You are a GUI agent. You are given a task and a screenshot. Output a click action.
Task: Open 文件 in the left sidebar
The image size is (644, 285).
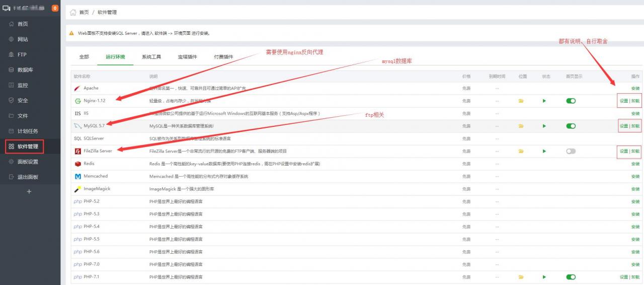click(23, 116)
